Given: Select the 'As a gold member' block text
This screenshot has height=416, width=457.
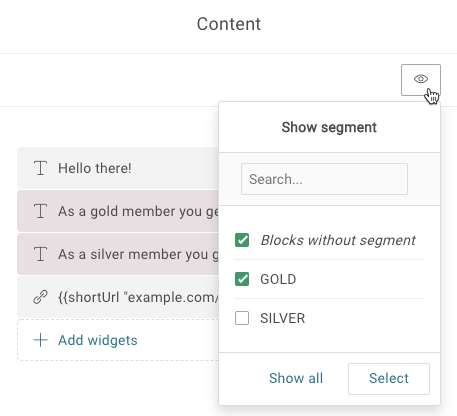Looking at the screenshot, I should click(x=138, y=211).
